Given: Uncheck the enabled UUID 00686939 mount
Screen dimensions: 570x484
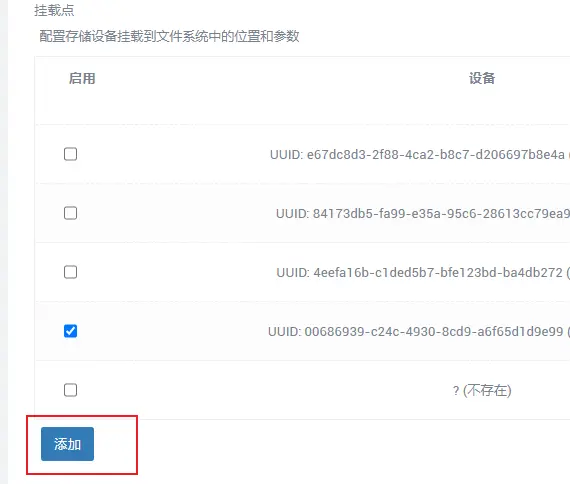Looking at the screenshot, I should tap(70, 331).
